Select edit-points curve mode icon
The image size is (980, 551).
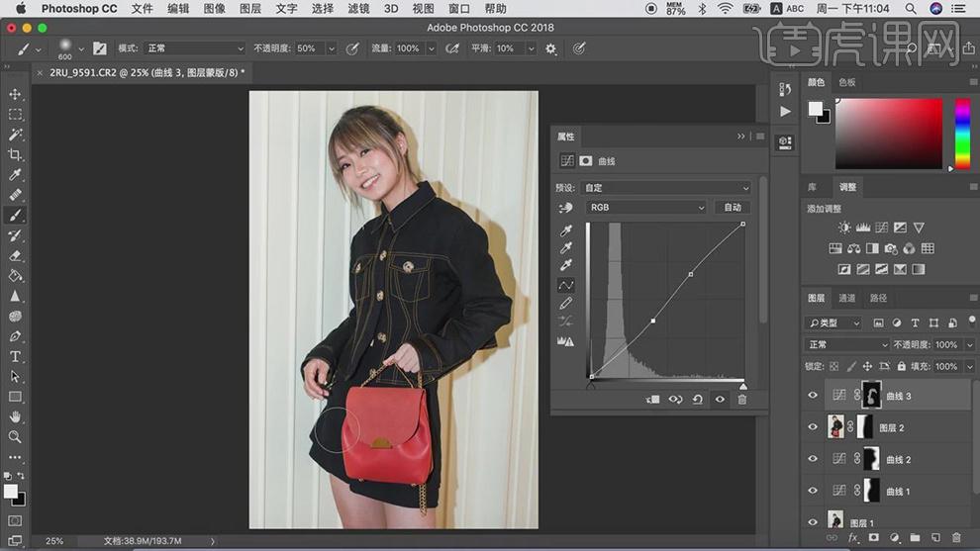[x=565, y=285]
